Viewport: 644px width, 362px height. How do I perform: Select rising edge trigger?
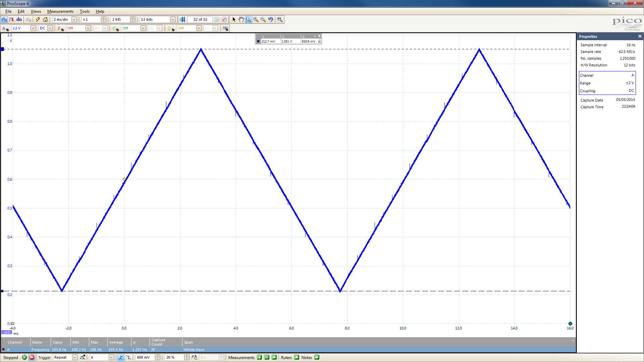click(121, 357)
